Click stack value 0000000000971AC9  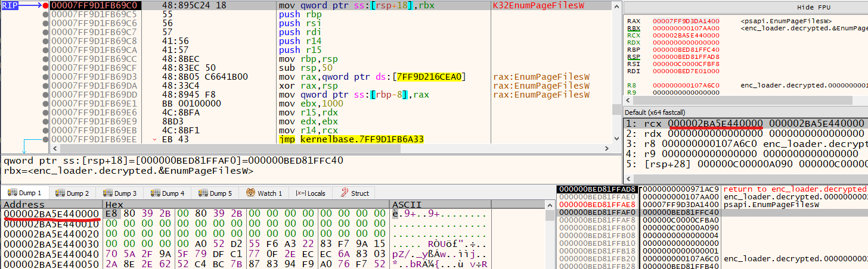(x=680, y=189)
